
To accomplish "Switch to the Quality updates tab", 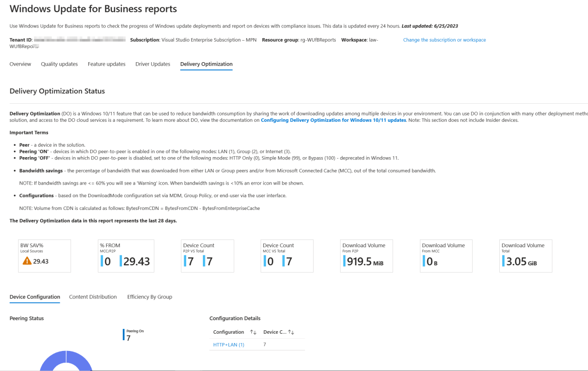I will [x=59, y=64].
